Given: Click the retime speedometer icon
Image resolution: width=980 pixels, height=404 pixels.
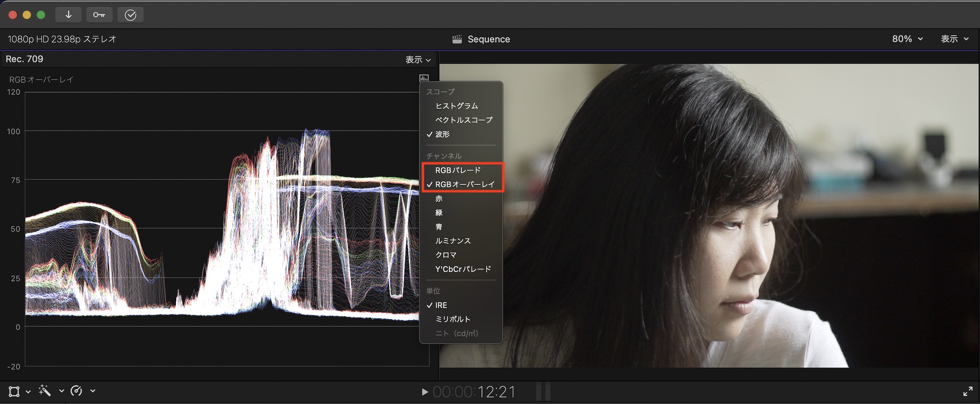Looking at the screenshot, I should click(x=76, y=391).
